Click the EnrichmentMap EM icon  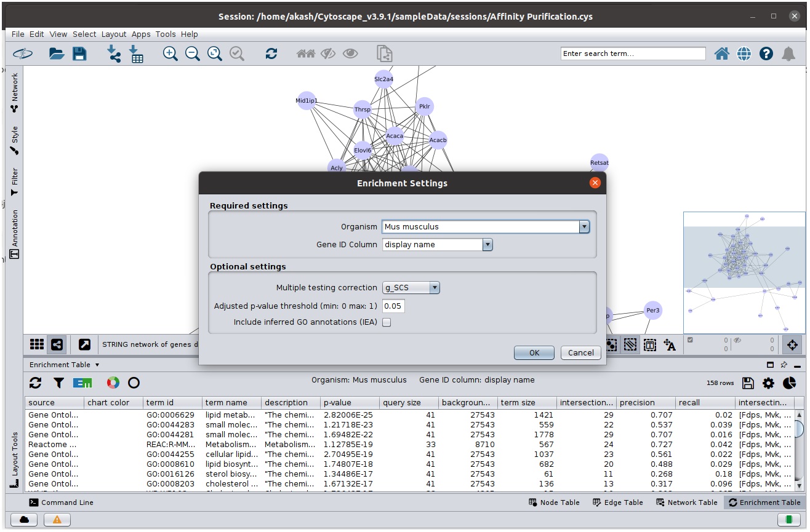(82, 383)
